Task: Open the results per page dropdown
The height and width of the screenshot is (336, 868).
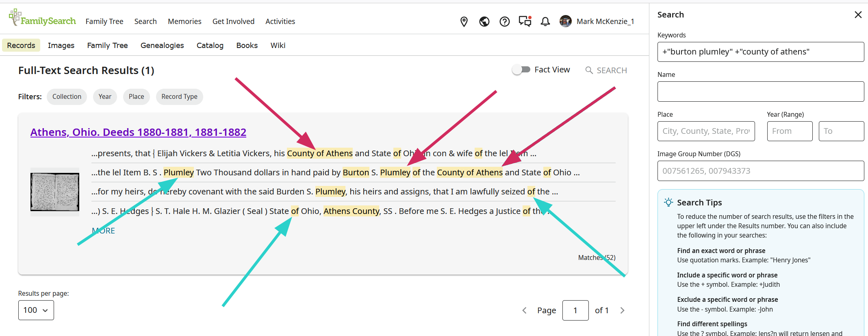Action: tap(36, 310)
